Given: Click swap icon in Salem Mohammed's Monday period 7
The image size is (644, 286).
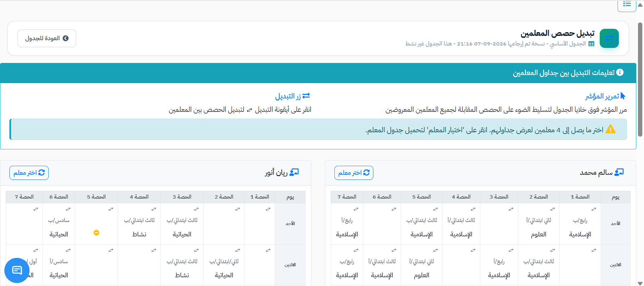Looking at the screenshot, I should pyautogui.click(x=356, y=251).
